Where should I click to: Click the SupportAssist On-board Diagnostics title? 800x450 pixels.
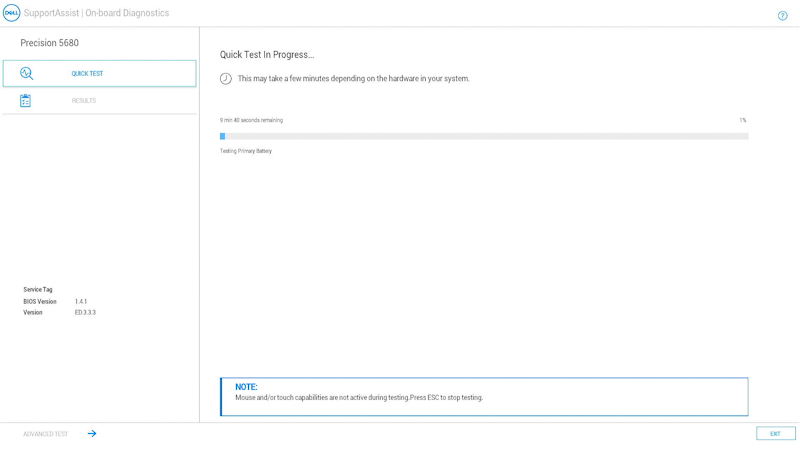97,13
